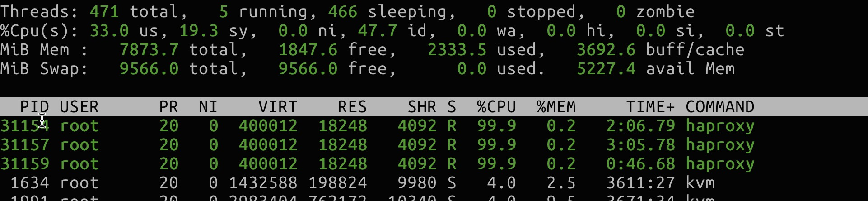The height and width of the screenshot is (201, 868).
Task: Click the 3611:27 time value
Action: (x=640, y=183)
